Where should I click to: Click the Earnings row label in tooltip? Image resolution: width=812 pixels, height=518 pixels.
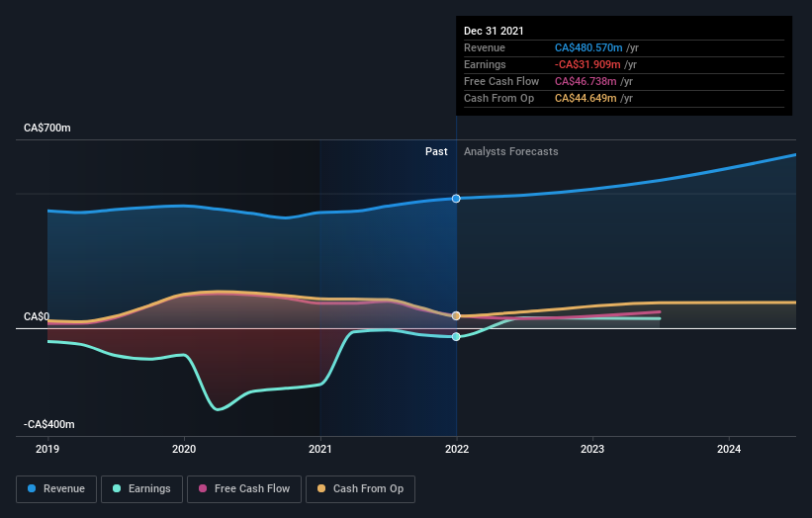(485, 64)
